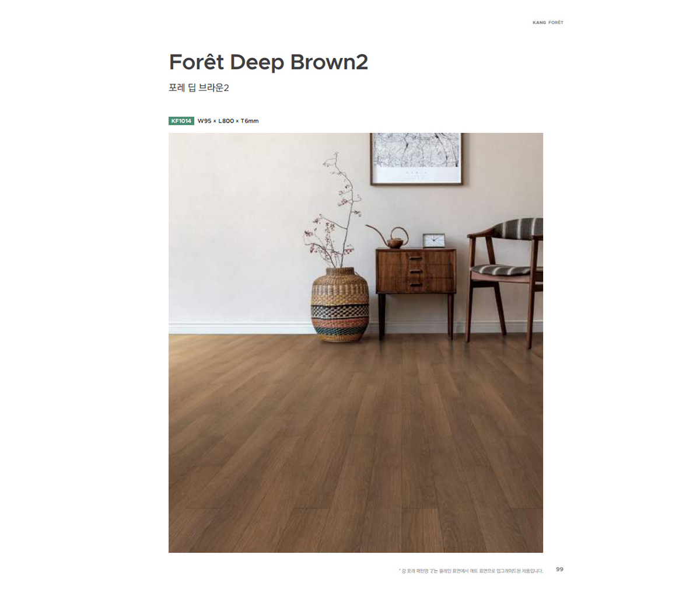Click the striped chair seat cushion
The image size is (700, 593).
tap(506, 270)
